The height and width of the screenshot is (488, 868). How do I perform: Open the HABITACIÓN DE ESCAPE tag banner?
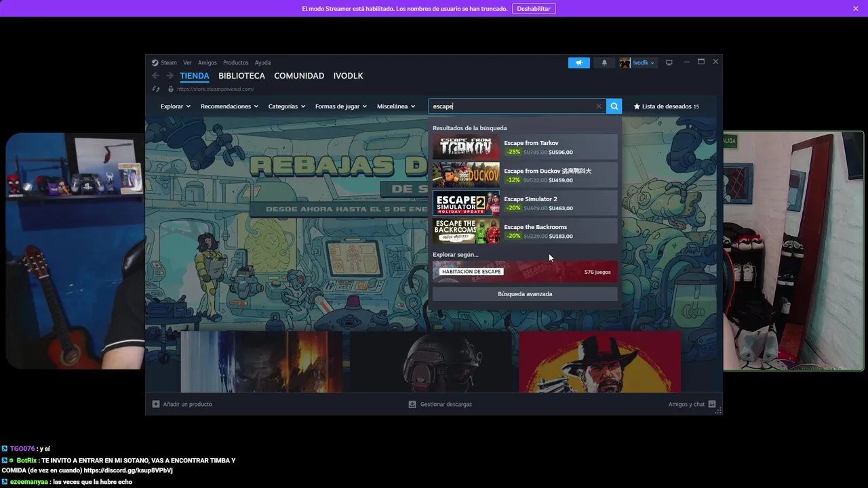pos(525,272)
